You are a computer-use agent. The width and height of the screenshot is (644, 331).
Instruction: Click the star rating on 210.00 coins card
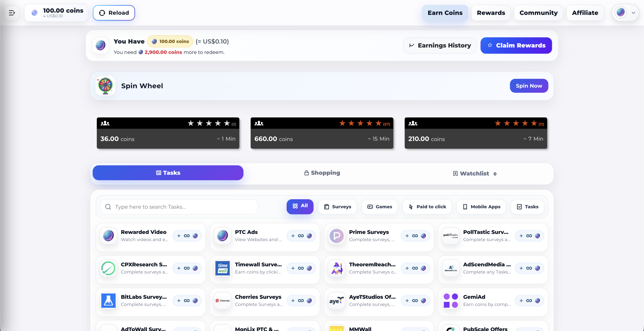coord(519,123)
